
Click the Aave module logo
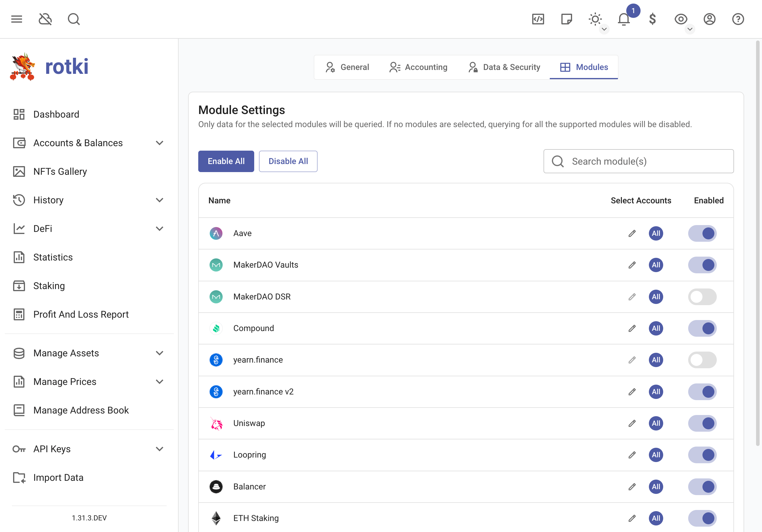216,233
